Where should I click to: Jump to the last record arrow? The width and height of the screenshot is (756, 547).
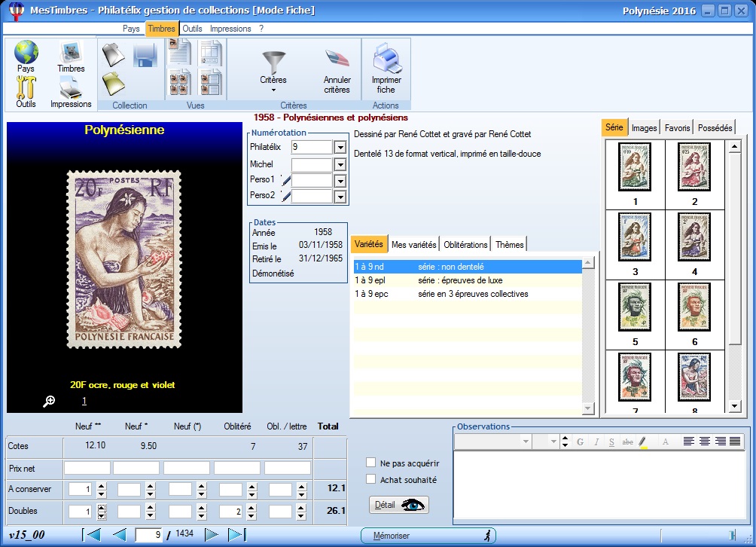237,534
